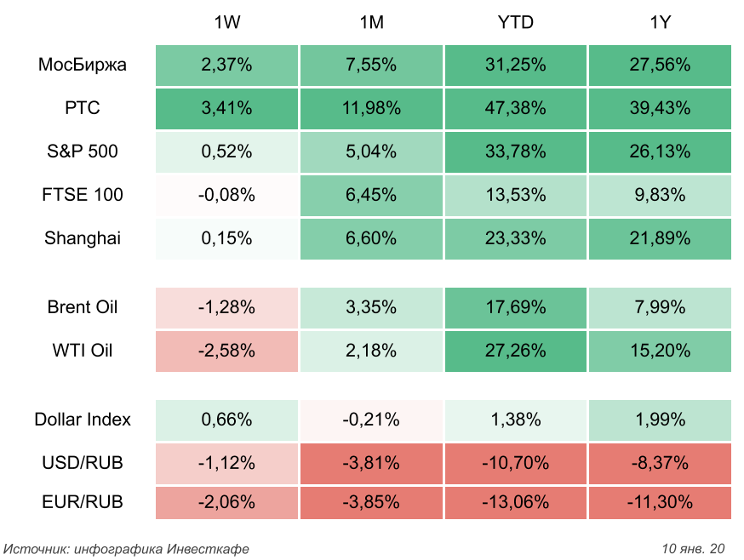Select the 1Y column header
Viewport: 744px width, 560px height.
[x=660, y=23]
